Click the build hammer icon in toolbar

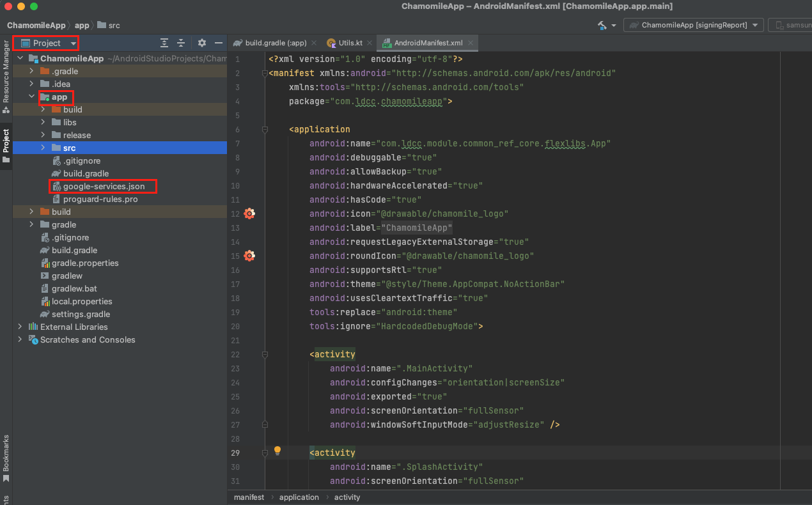(x=602, y=25)
